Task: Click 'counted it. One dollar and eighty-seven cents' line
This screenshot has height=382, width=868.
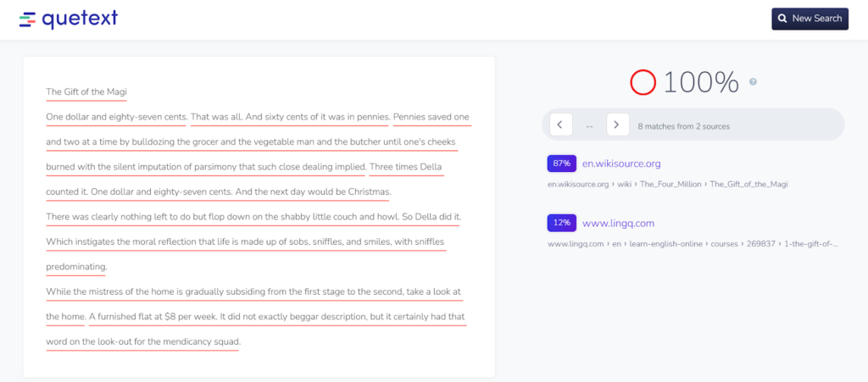Action: [218, 191]
